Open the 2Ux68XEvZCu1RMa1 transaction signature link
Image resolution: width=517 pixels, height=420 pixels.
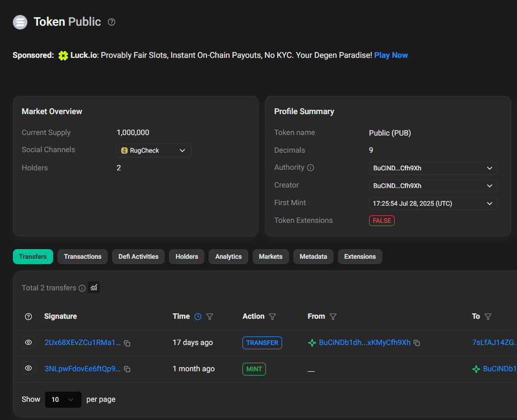pos(82,342)
